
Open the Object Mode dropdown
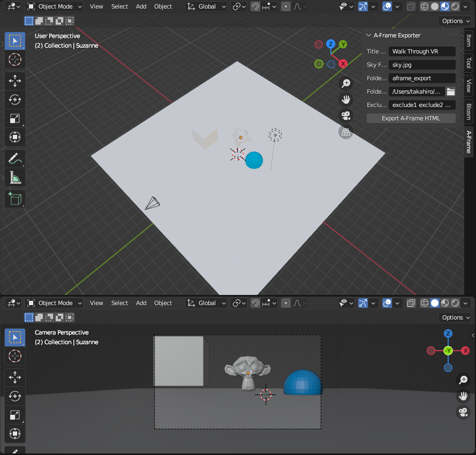click(x=54, y=6)
